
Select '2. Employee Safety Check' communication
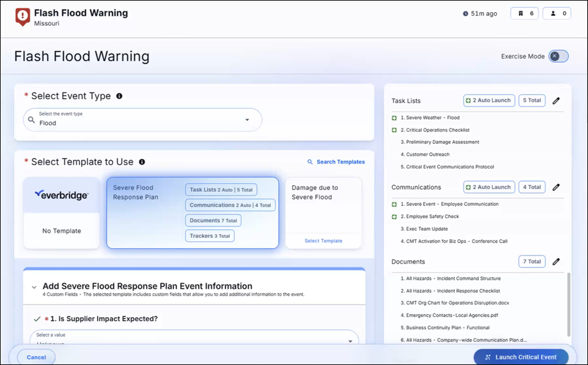point(430,216)
